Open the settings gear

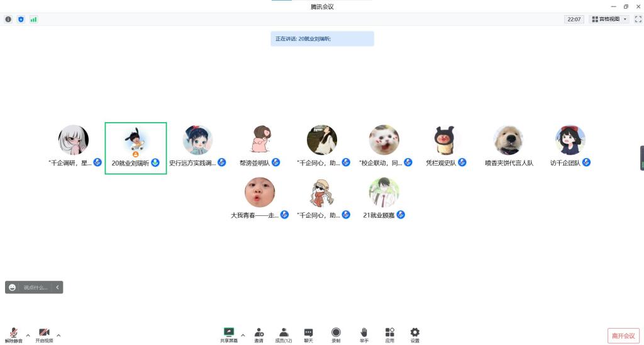point(415,335)
